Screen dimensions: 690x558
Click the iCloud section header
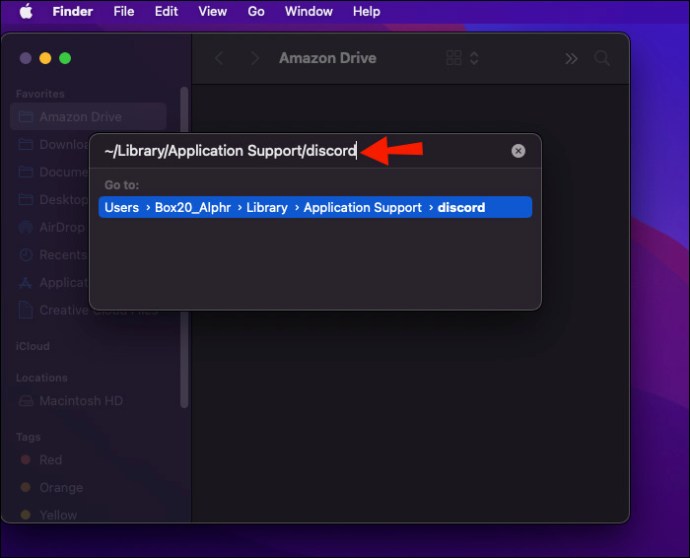[33, 346]
